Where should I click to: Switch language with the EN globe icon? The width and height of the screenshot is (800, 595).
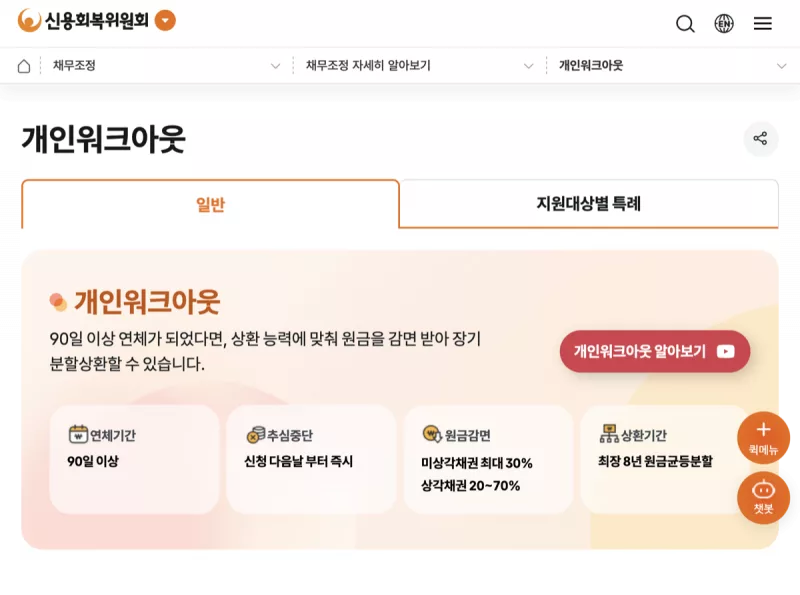point(723,23)
